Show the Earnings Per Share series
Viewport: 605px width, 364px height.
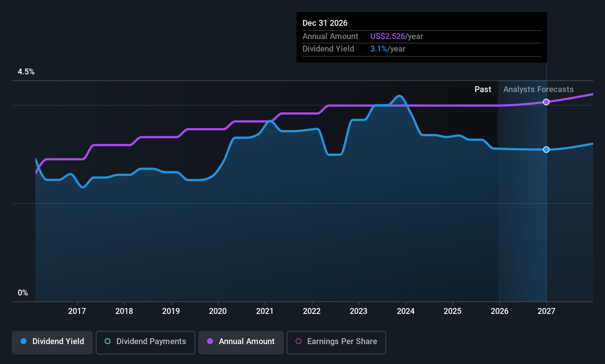336,342
